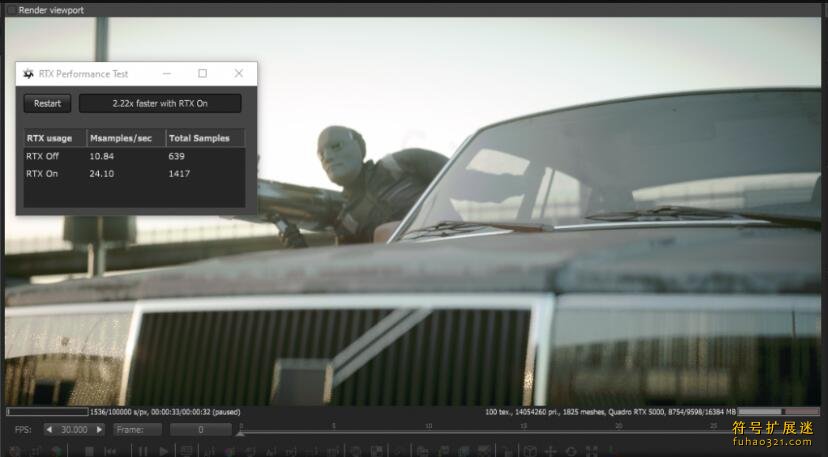Jump to frame 15 on the timeline
This screenshot has width=828, height=457.
[524, 426]
